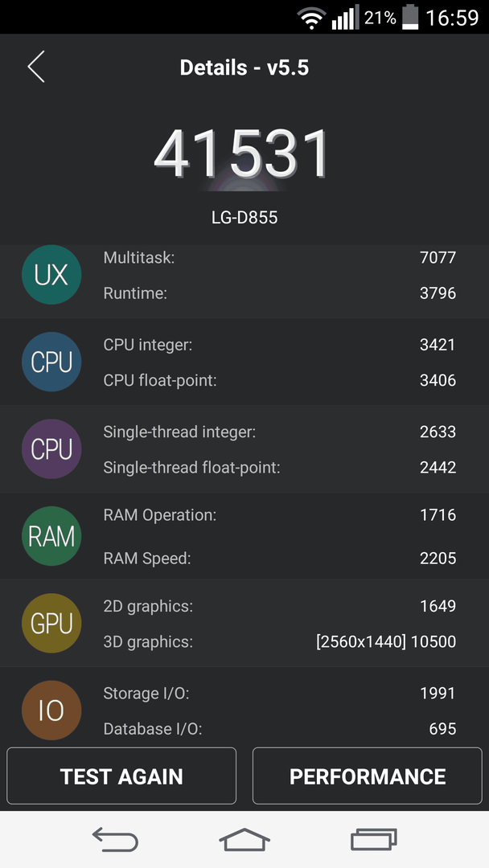This screenshot has height=868, width=489.
Task: Select the RAM Speed result row
Action: tap(280, 558)
